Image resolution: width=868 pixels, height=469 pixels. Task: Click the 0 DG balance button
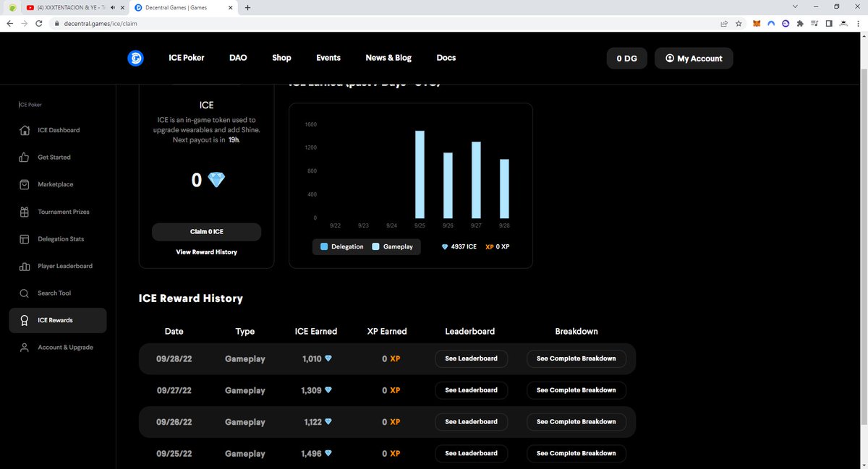(626, 59)
